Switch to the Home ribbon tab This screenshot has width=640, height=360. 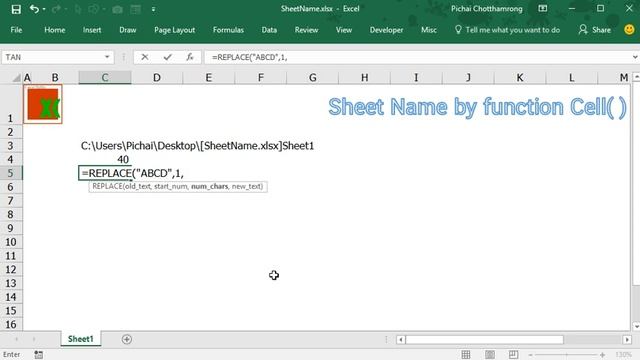54,30
